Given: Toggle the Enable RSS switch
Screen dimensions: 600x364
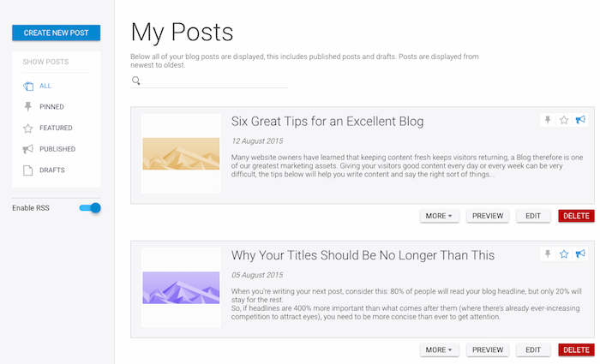Looking at the screenshot, I should (90, 208).
